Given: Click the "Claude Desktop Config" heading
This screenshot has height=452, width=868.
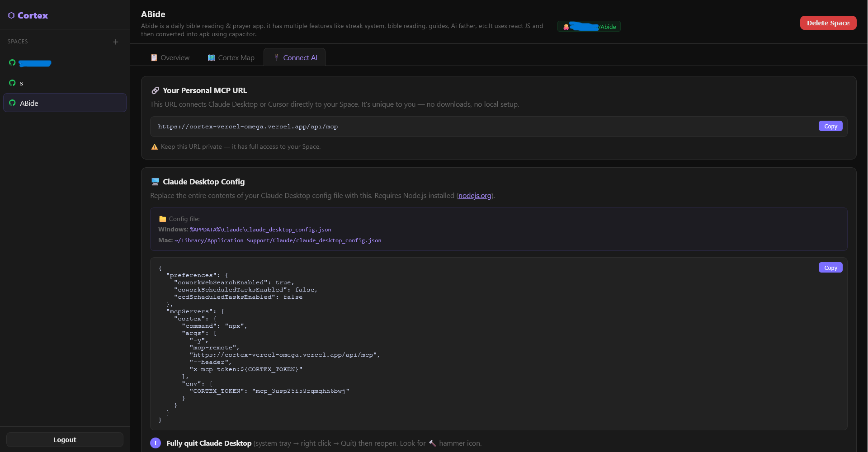Looking at the screenshot, I should tap(203, 182).
